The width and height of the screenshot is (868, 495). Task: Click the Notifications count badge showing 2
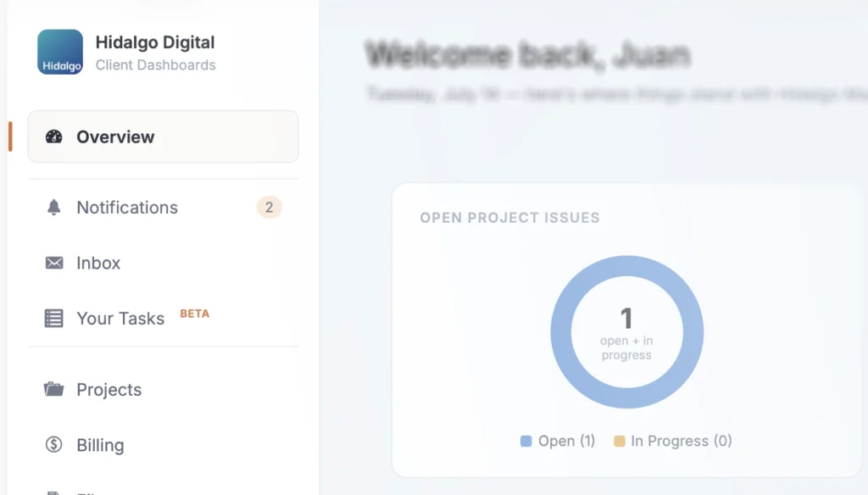pos(269,207)
